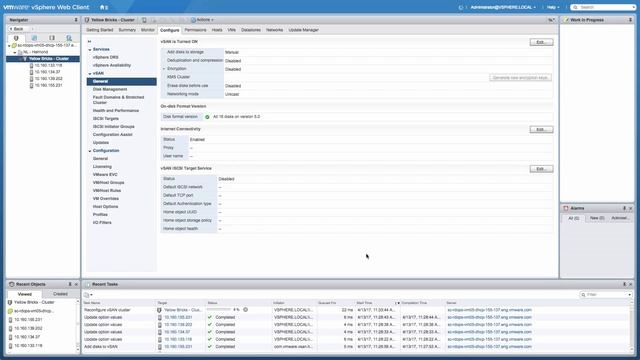Click the Reconfigure vSAN cluster progress bar

(x=220, y=310)
